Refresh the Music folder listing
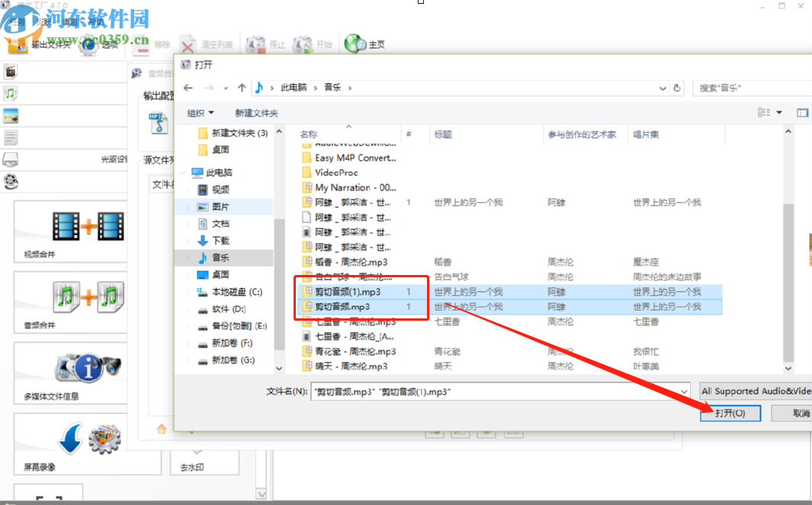The width and height of the screenshot is (812, 505). [x=677, y=88]
